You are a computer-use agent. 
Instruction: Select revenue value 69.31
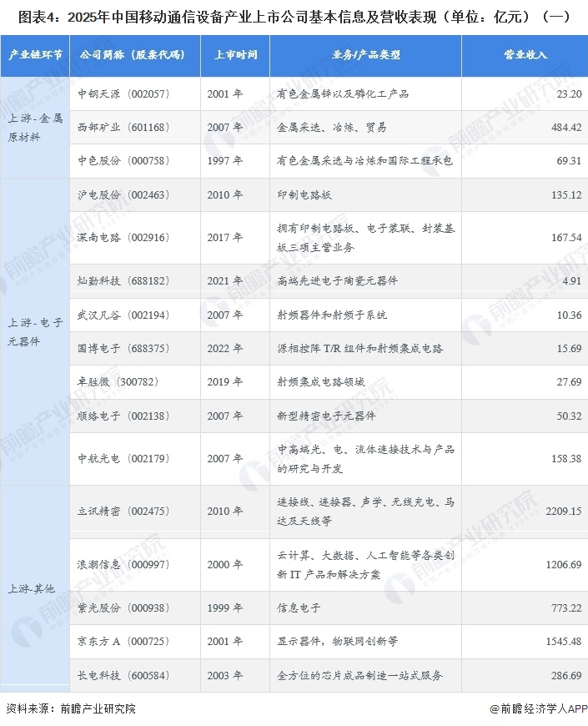tap(569, 161)
